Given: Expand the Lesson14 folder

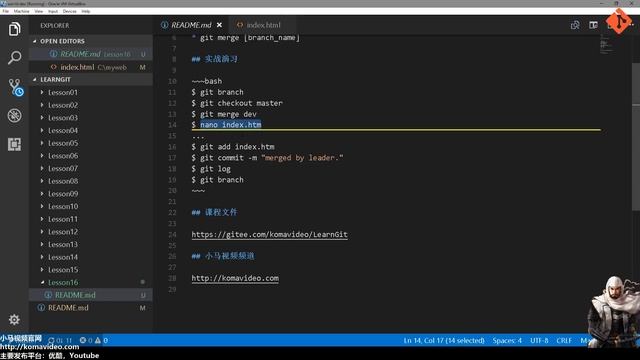Looking at the screenshot, I should [x=91, y=257].
